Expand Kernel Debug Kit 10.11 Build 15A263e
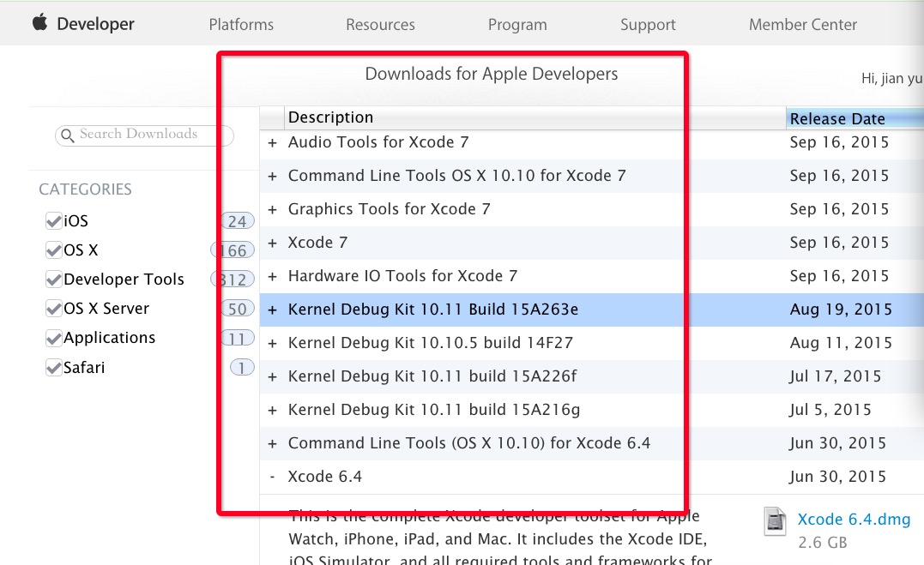 click(272, 310)
